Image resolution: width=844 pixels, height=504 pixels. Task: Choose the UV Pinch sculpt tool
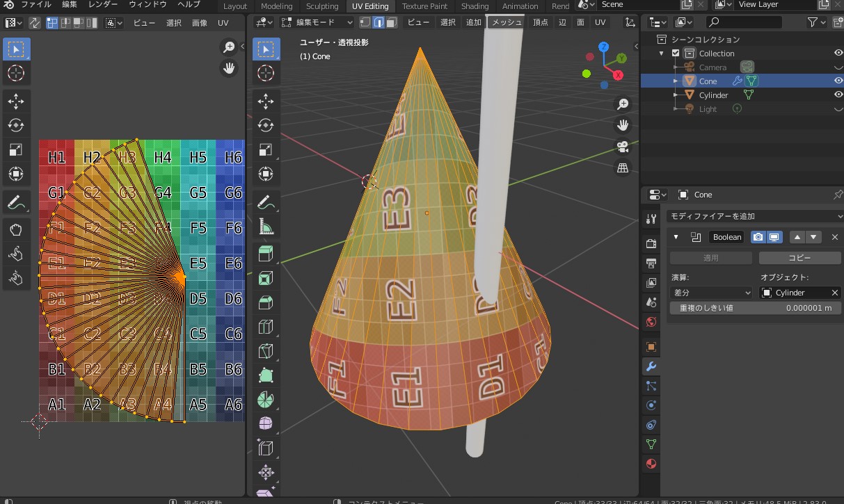[16, 279]
